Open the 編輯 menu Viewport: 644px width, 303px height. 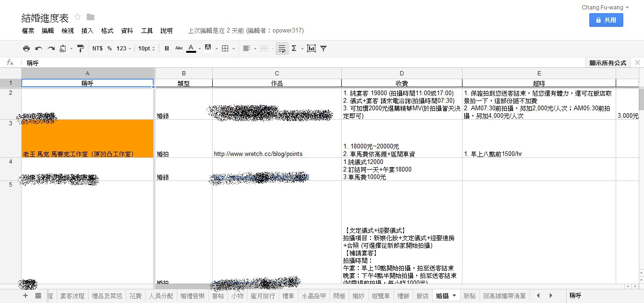coord(48,31)
